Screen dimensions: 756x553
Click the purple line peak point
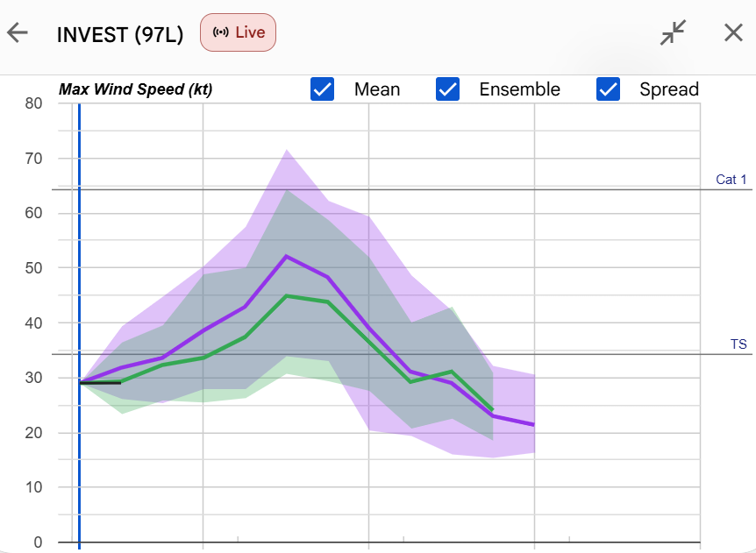coord(287,256)
